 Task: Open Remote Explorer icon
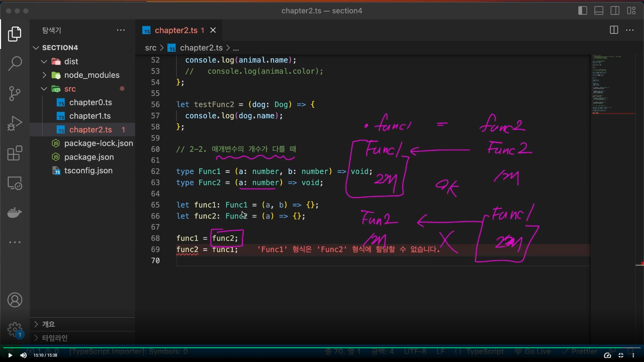pos(15,183)
